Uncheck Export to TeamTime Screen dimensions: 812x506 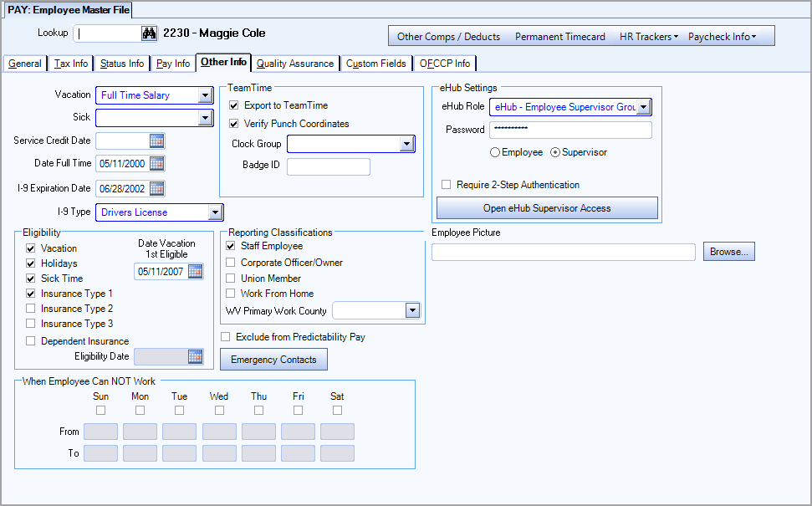[233, 105]
